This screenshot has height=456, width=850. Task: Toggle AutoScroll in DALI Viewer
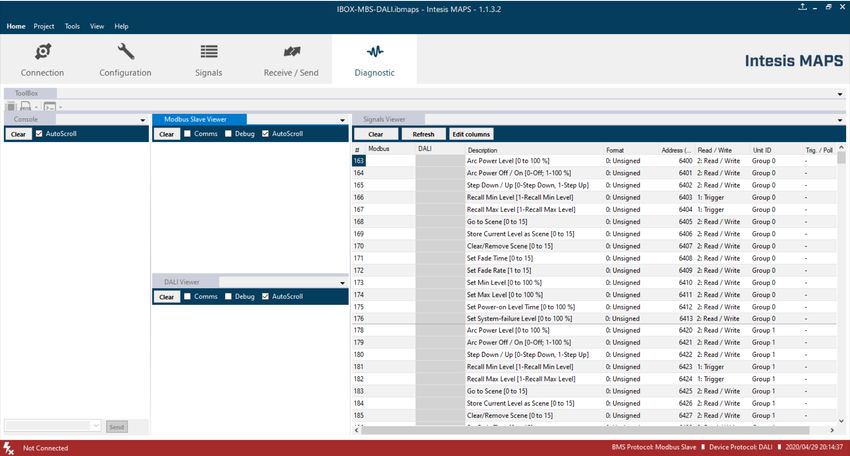coord(265,296)
